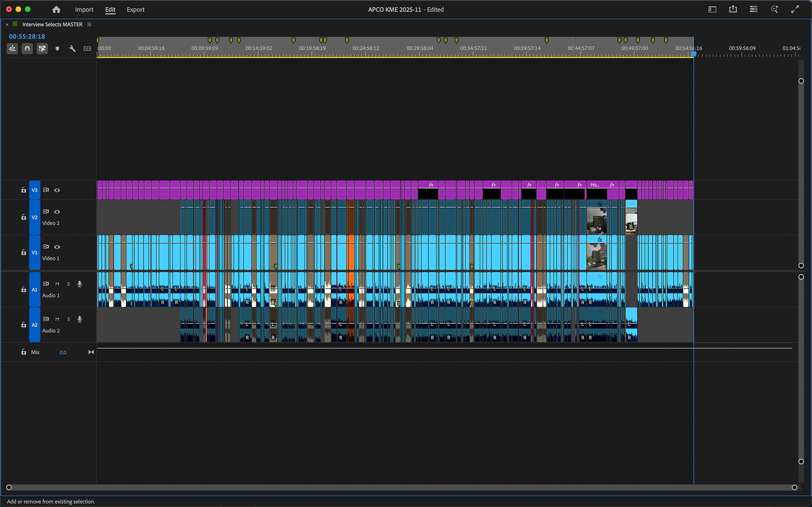Image resolution: width=812 pixels, height=507 pixels.
Task: Switch to the Import tab
Action: click(84, 9)
